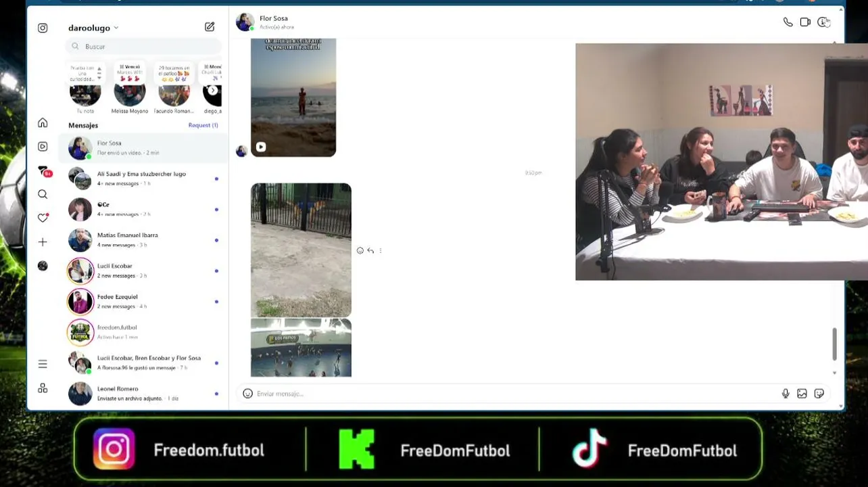Start an audio call with Flor Sosa
The image size is (868, 487).
(788, 22)
